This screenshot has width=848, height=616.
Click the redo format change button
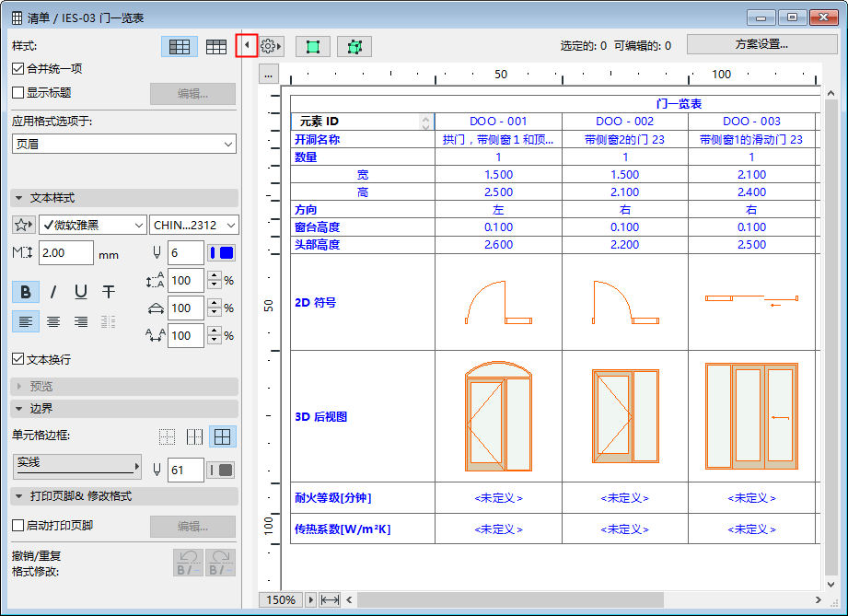220,563
